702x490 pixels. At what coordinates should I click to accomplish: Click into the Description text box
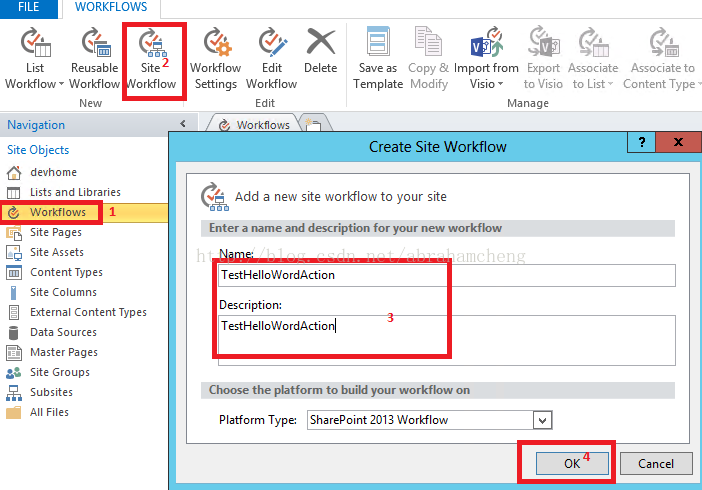point(447,340)
